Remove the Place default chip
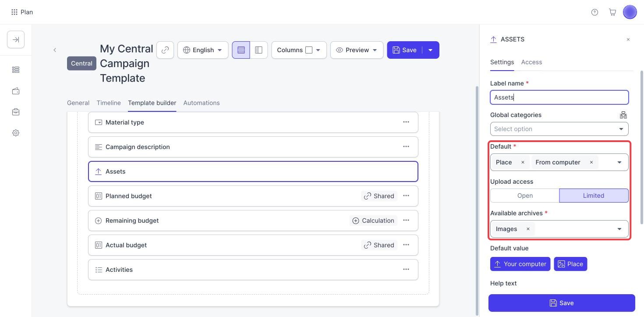The height and width of the screenshot is (317, 644). coord(523,162)
